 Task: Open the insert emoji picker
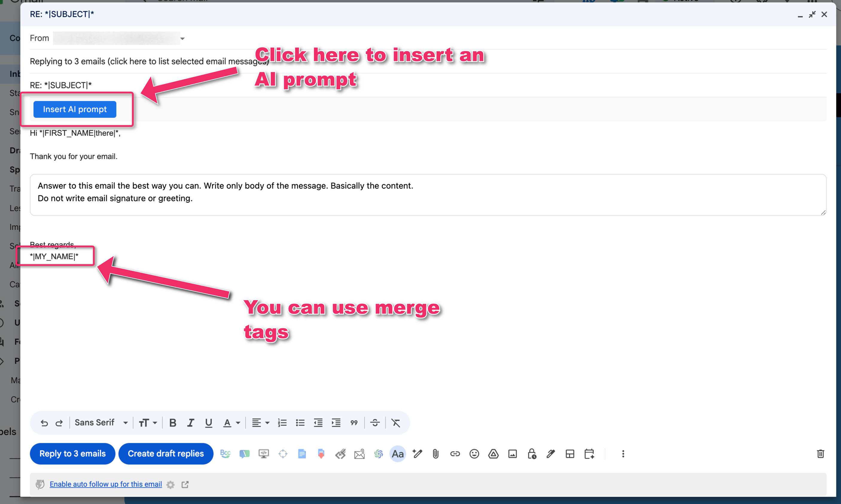pos(474,454)
